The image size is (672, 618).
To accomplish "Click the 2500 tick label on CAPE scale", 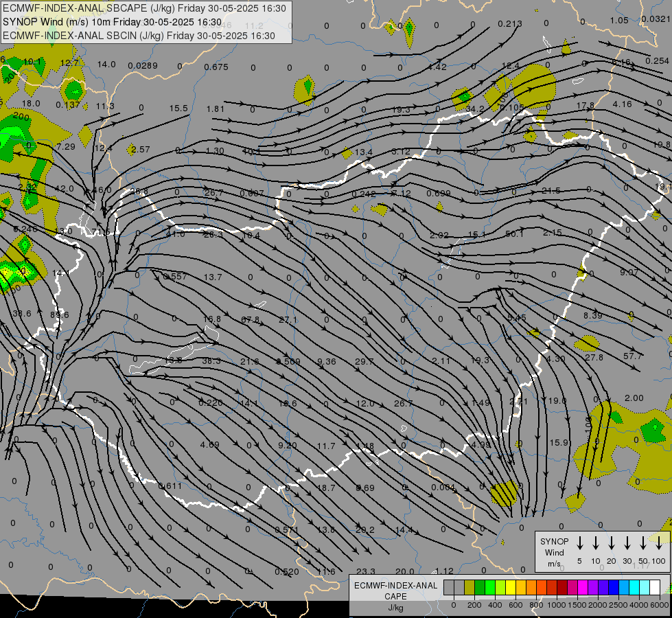I will pyautogui.click(x=618, y=605).
